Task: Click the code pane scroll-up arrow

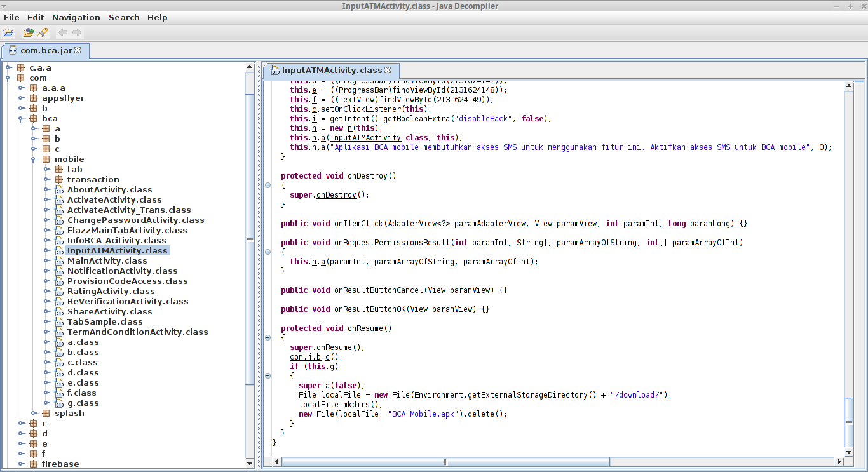Action: point(849,86)
